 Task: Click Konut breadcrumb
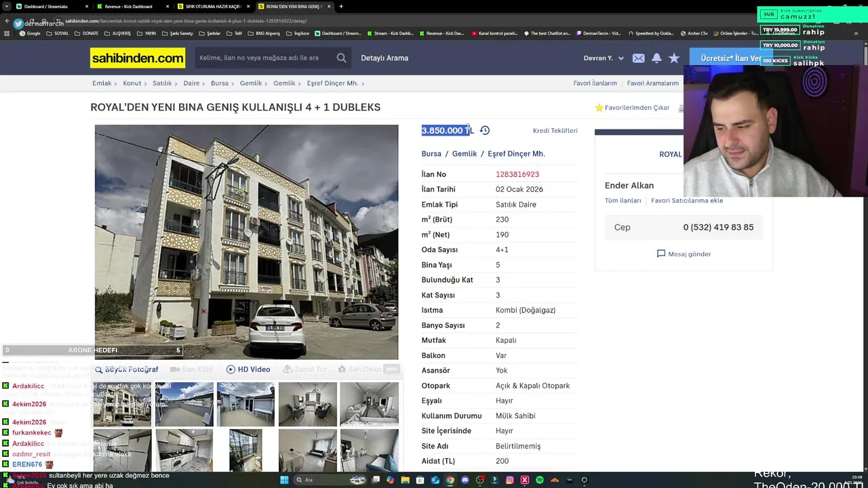(x=132, y=83)
